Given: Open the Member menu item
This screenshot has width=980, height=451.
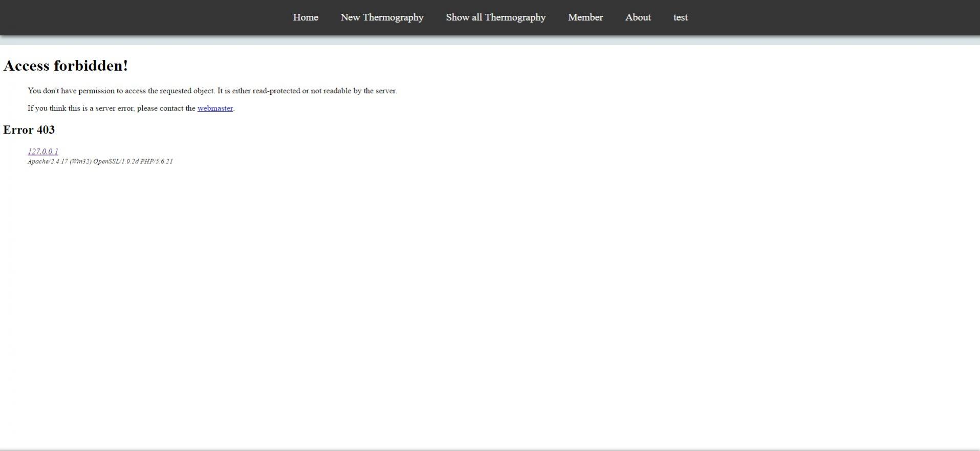Looking at the screenshot, I should click(585, 17).
